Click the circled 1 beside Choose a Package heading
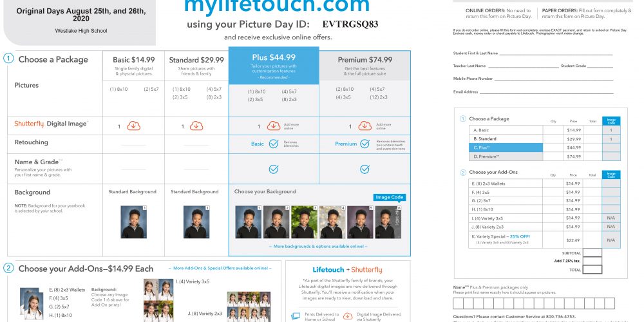 (8, 58)
